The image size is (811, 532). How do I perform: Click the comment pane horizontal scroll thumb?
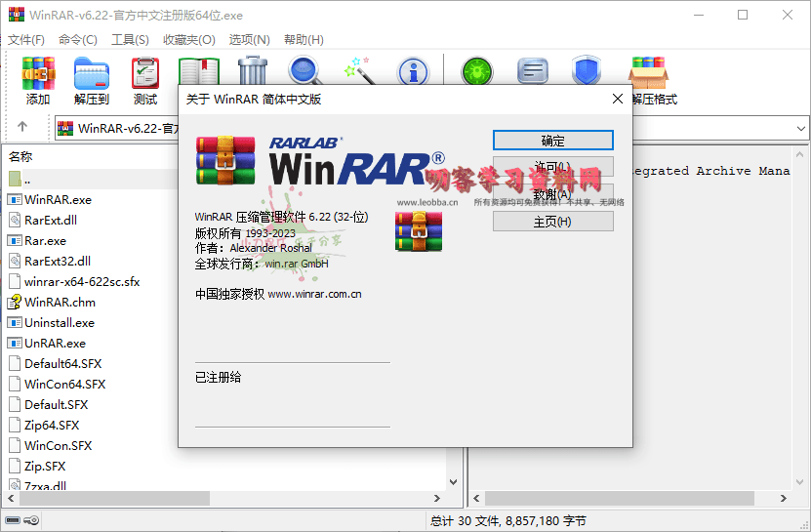click(x=619, y=499)
